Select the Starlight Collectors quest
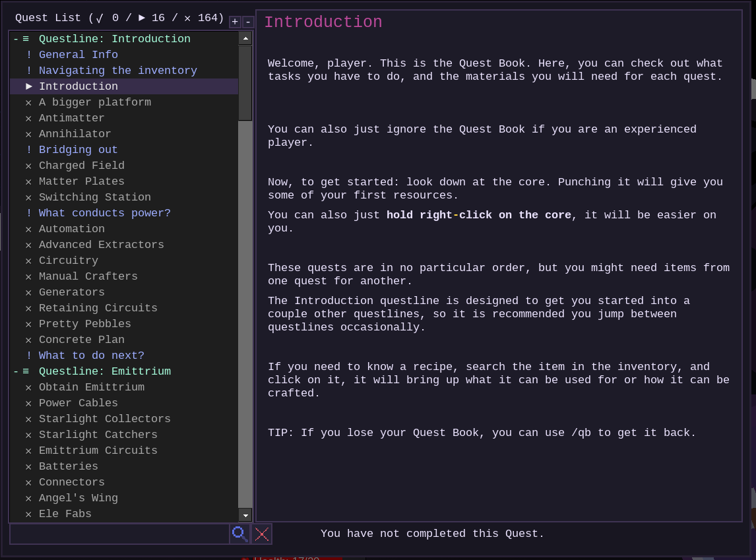 (104, 419)
